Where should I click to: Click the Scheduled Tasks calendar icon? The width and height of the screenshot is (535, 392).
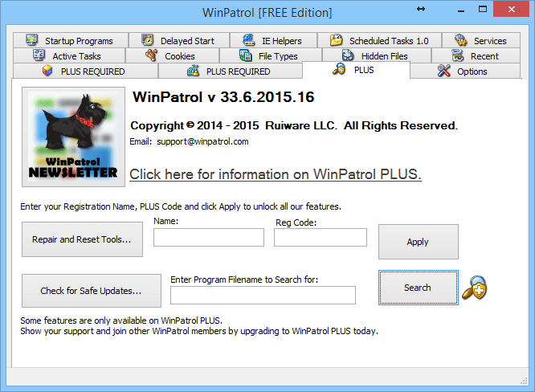(336, 40)
